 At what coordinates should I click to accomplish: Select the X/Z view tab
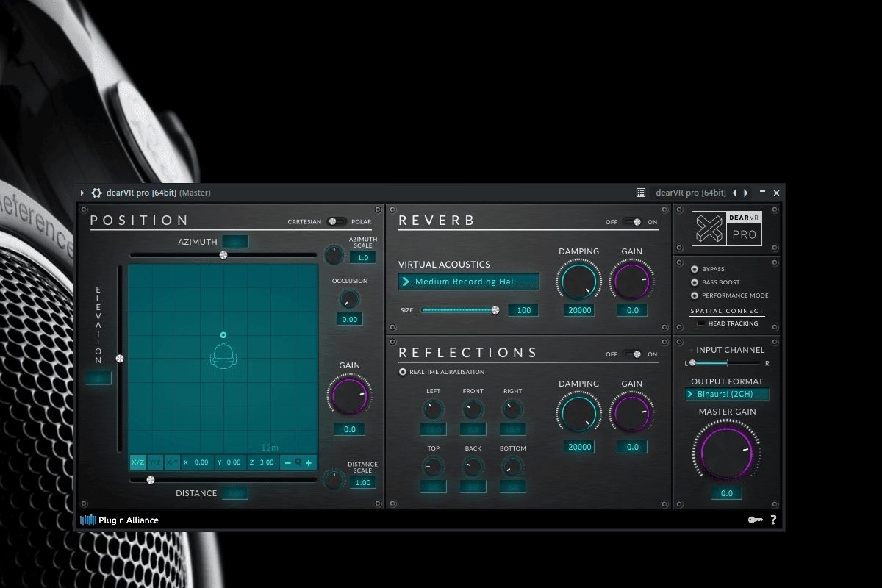click(137, 462)
